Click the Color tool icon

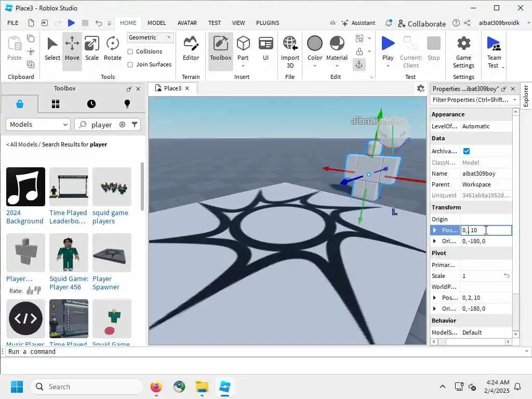click(314, 44)
